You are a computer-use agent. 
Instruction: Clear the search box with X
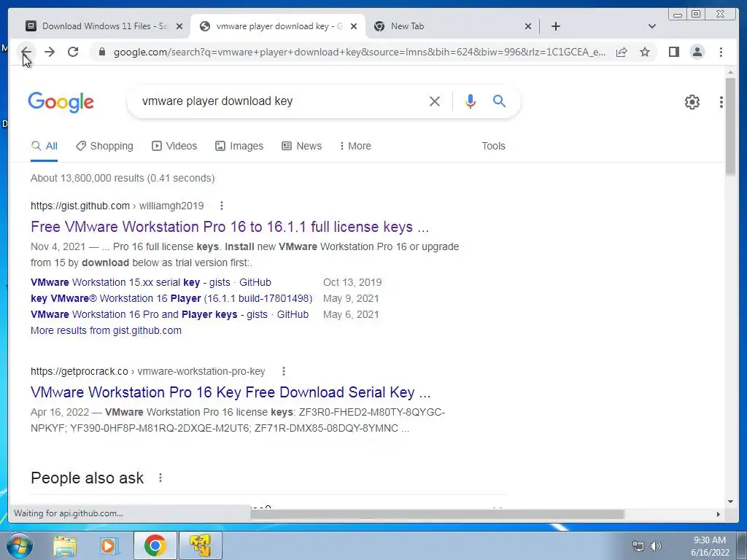[435, 101]
